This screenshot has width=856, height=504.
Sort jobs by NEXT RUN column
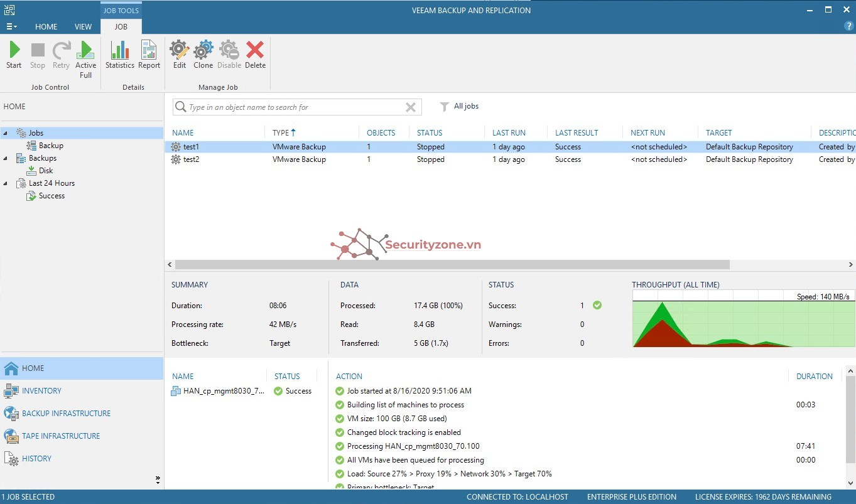pyautogui.click(x=647, y=133)
